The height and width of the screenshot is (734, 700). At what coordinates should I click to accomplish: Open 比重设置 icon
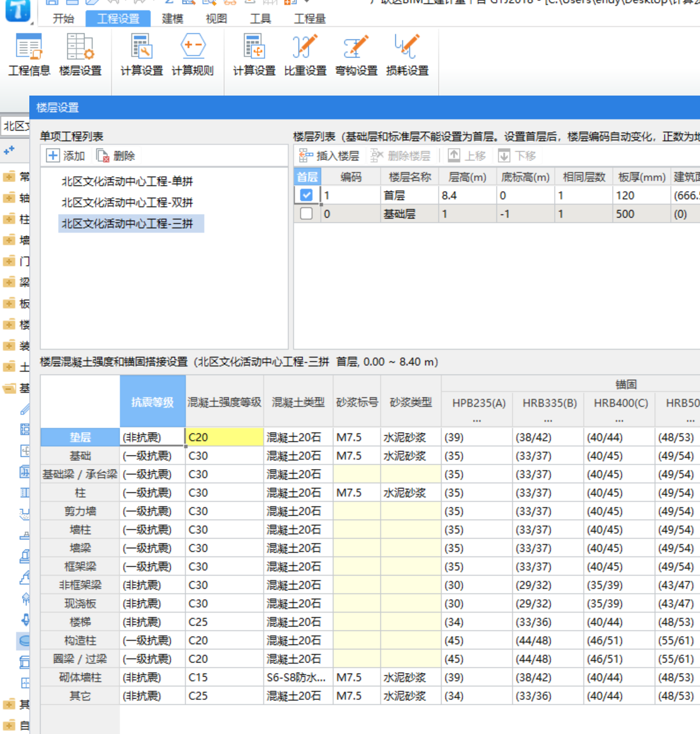(x=305, y=55)
